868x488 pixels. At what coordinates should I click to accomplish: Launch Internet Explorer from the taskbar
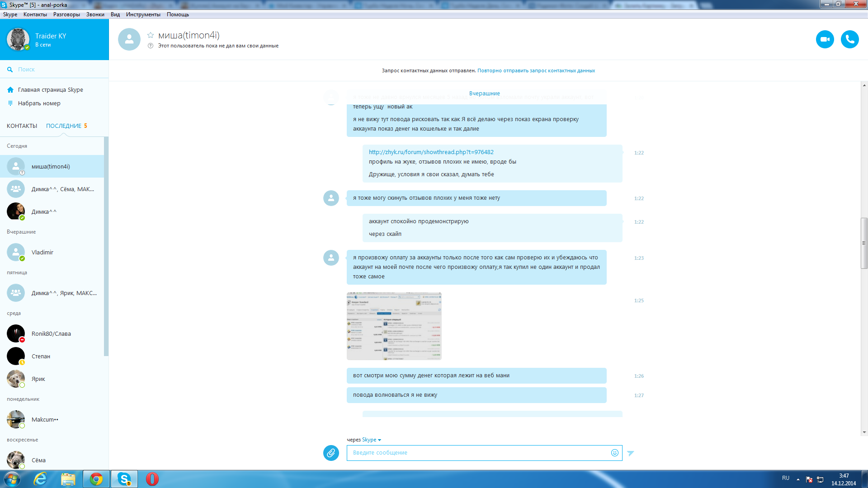point(40,479)
